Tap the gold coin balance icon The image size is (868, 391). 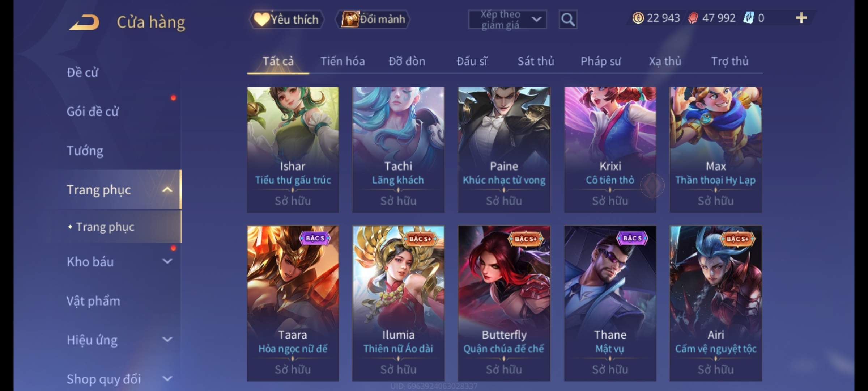[x=638, y=18]
